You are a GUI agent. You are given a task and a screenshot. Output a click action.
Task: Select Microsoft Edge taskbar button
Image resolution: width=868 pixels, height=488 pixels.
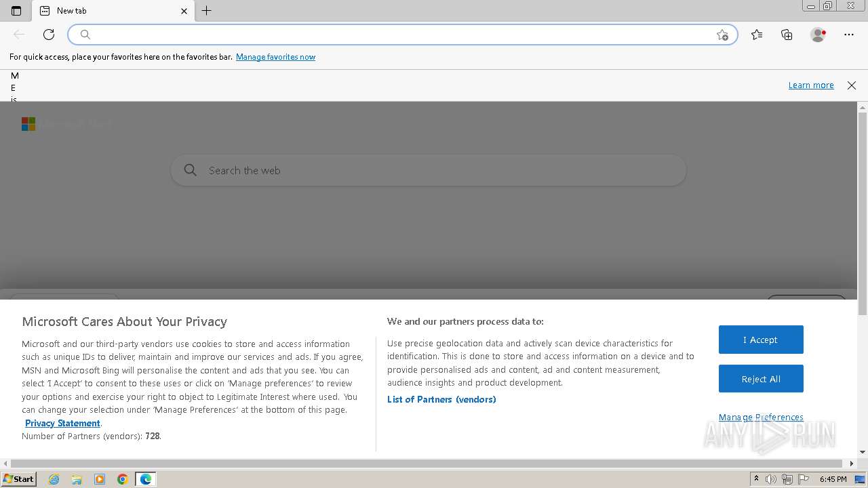tap(146, 479)
